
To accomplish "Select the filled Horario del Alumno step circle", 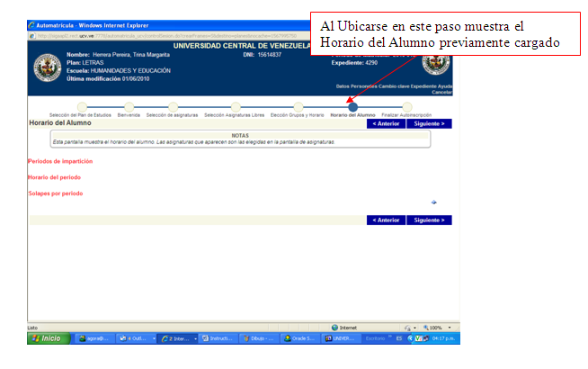I will pos(352,107).
